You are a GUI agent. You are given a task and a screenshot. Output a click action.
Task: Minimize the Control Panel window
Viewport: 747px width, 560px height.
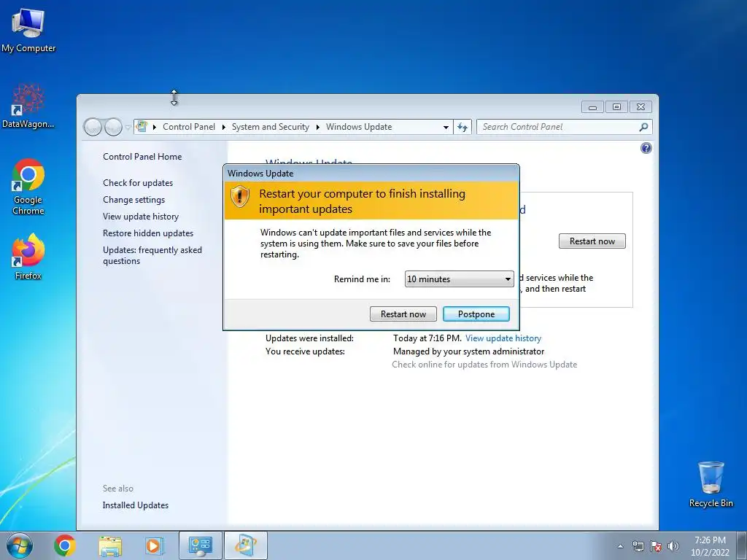[592, 107]
